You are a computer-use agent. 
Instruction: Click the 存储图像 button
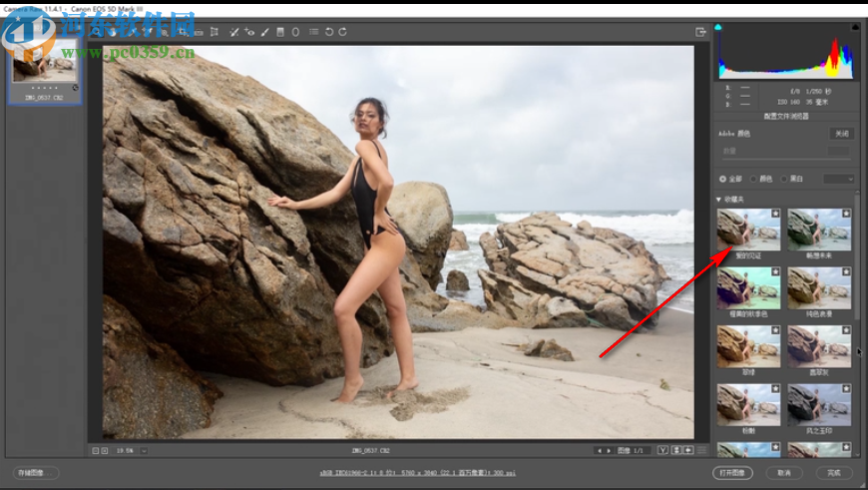(x=36, y=472)
